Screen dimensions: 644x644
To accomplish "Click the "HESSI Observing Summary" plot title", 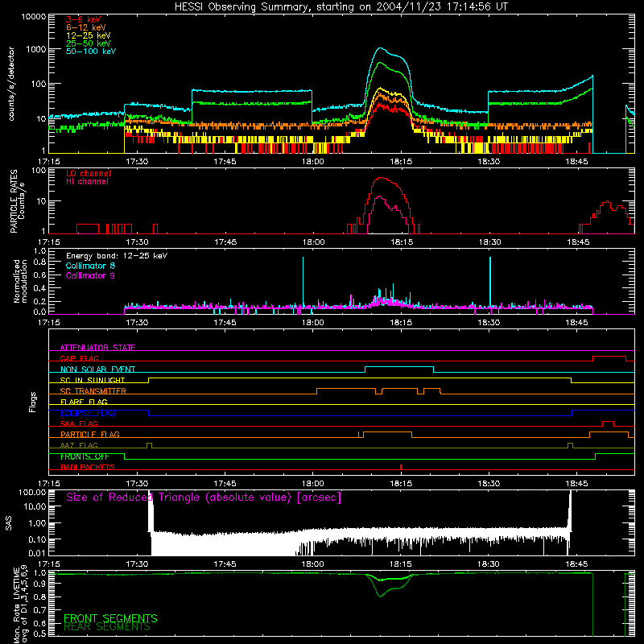I will [341, 7].
